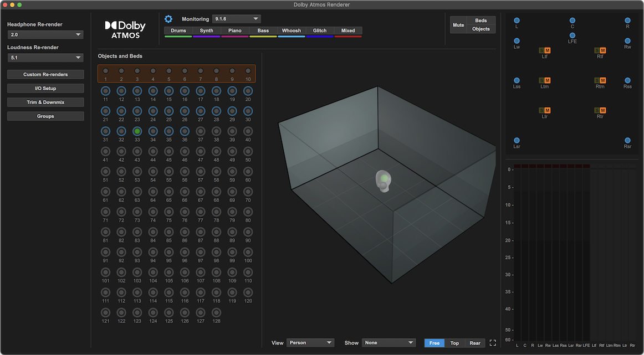Click the head model in room view
This screenshot has width=644, height=355.
tap(384, 182)
